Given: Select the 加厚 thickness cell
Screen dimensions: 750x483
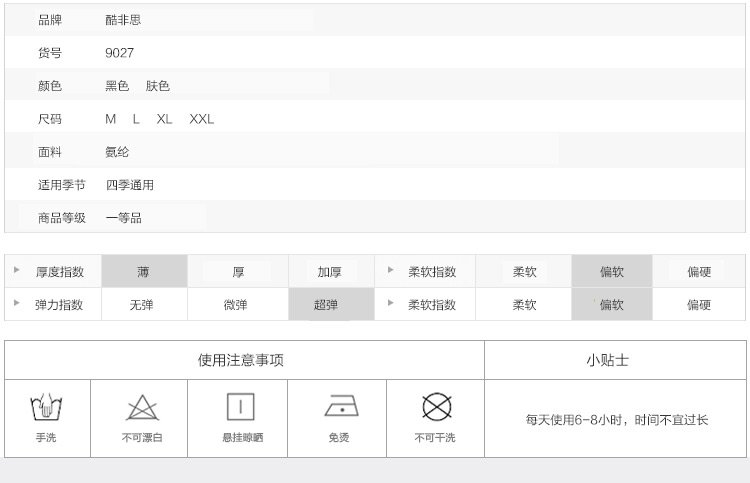Looking at the screenshot, I should [331, 271].
